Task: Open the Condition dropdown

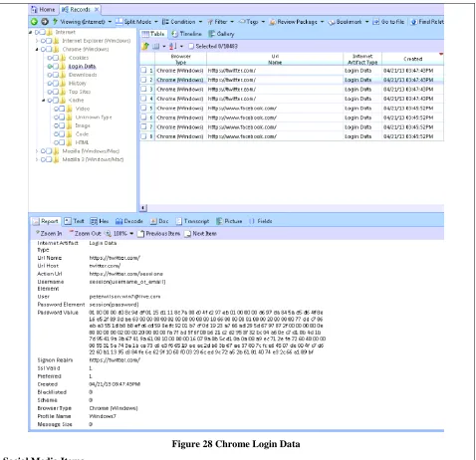Action: (x=200, y=22)
